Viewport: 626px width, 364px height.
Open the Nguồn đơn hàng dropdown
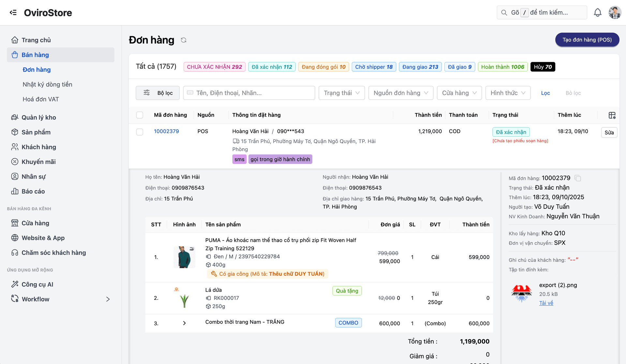coord(400,93)
